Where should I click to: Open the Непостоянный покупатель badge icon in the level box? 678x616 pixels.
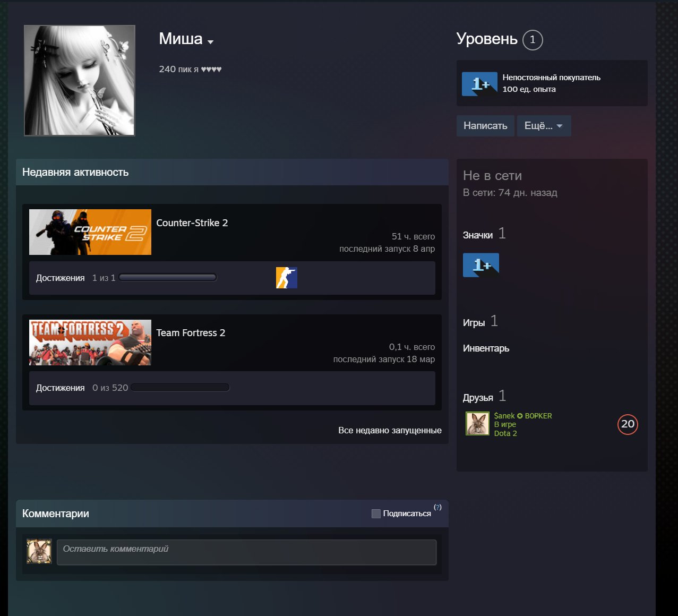[479, 84]
